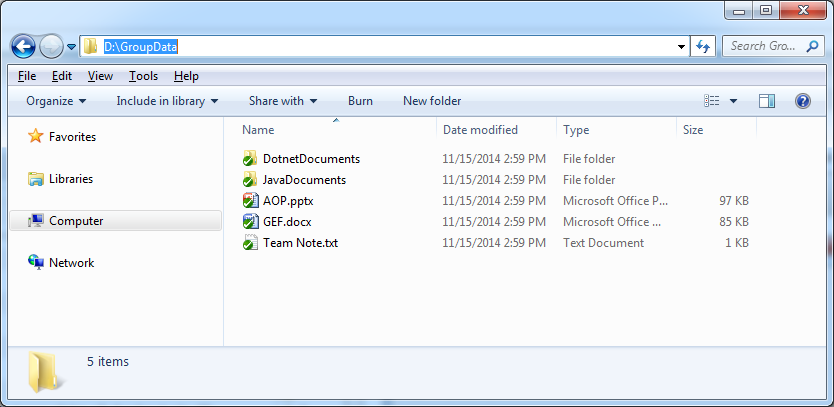Open the address bar history dropdown

[x=681, y=47]
